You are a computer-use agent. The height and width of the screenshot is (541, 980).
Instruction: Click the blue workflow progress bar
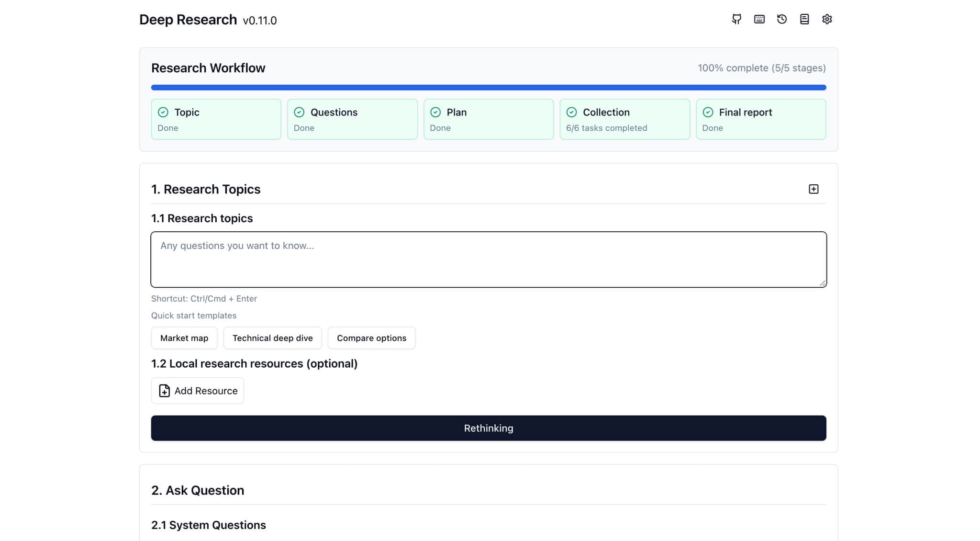pos(488,88)
